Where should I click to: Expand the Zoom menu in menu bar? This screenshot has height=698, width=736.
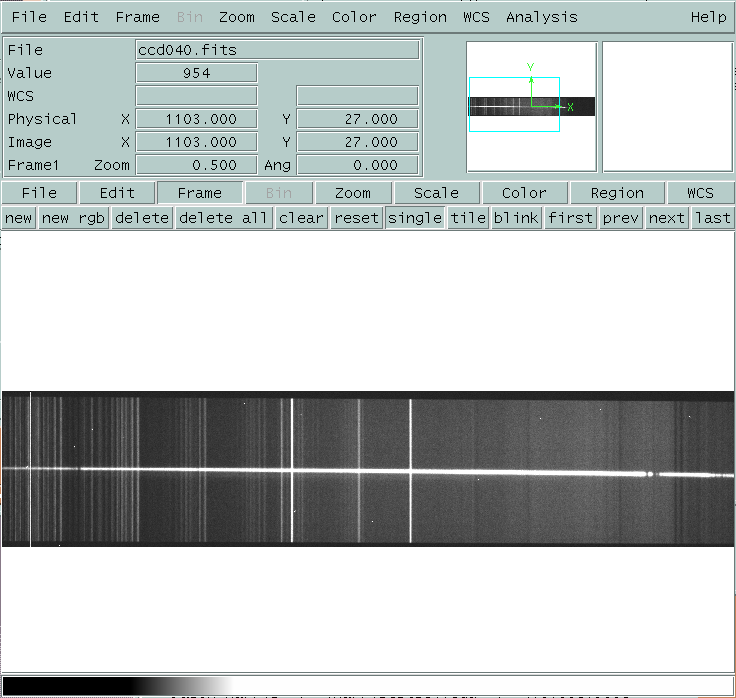[237, 17]
